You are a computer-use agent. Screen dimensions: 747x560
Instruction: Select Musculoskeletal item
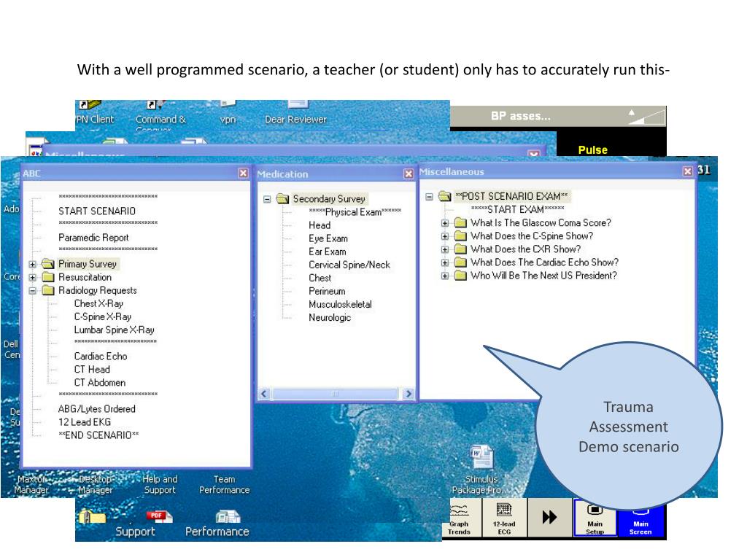tap(340, 304)
